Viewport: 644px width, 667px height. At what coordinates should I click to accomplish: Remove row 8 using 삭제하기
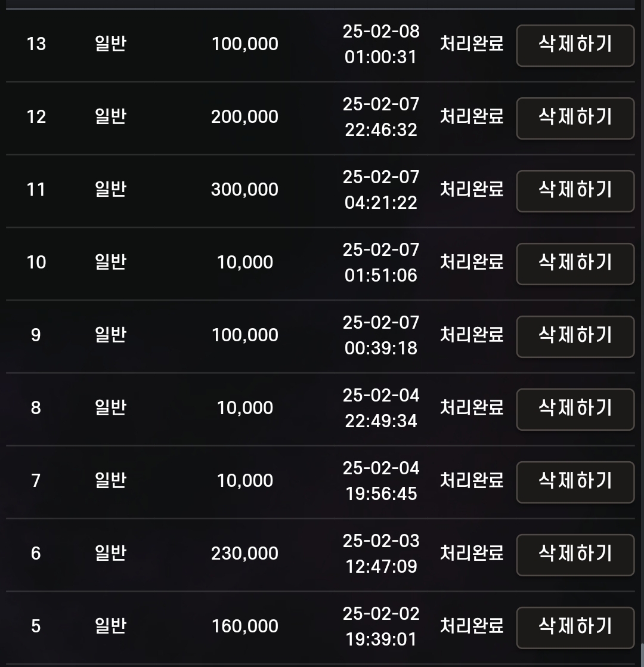point(575,409)
